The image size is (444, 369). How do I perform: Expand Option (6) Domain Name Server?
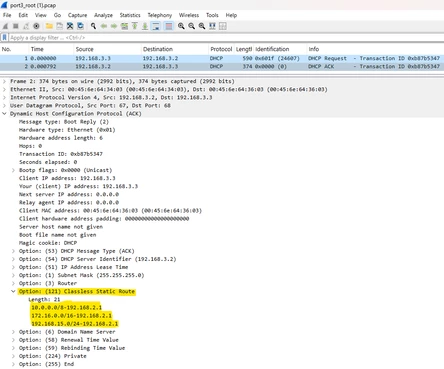(13, 332)
